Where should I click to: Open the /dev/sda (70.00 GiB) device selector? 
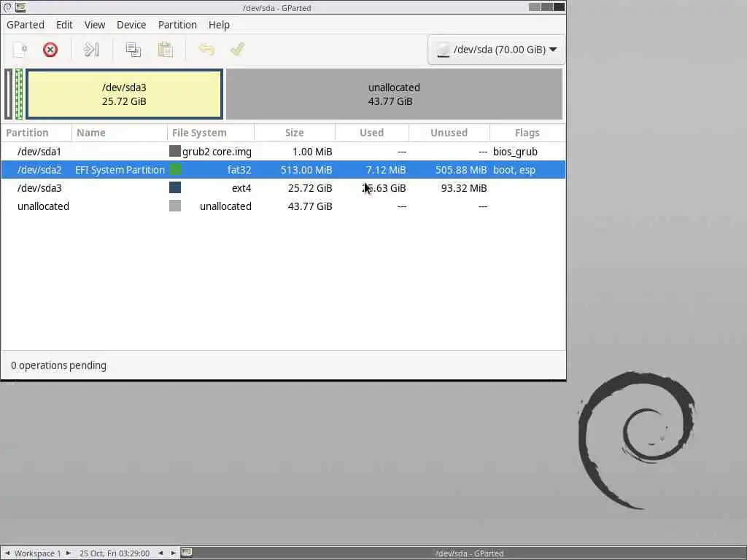496,50
